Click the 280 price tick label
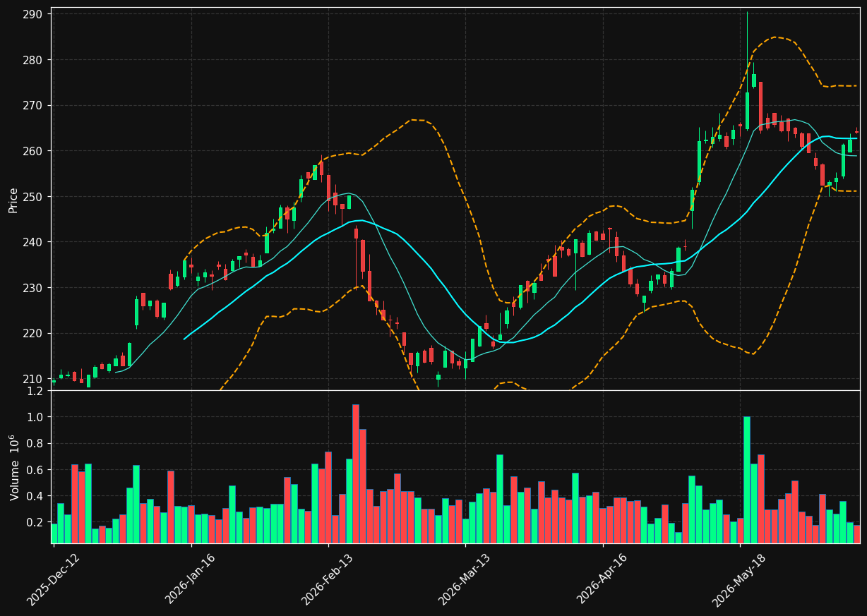This screenshot has width=867, height=616. (32, 60)
